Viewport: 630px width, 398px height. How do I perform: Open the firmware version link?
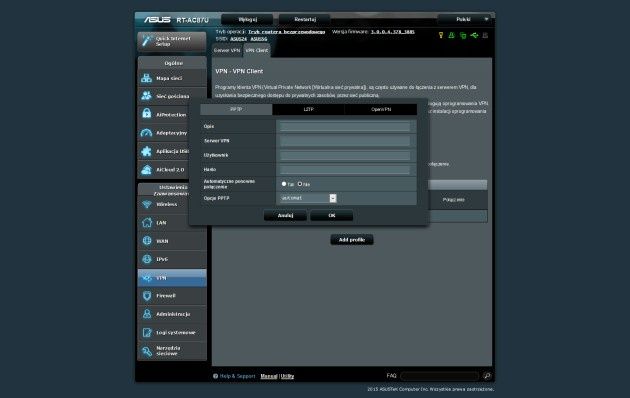[x=393, y=32]
